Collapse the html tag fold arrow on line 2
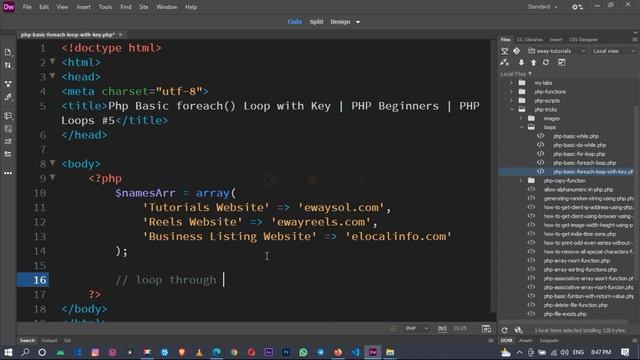Screen dimensions: 640x360 (x=52, y=61)
